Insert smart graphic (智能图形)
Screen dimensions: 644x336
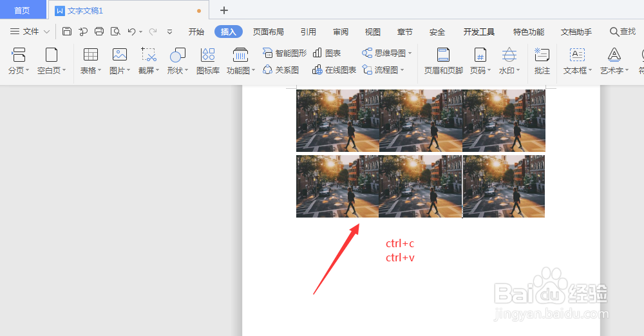click(x=285, y=53)
